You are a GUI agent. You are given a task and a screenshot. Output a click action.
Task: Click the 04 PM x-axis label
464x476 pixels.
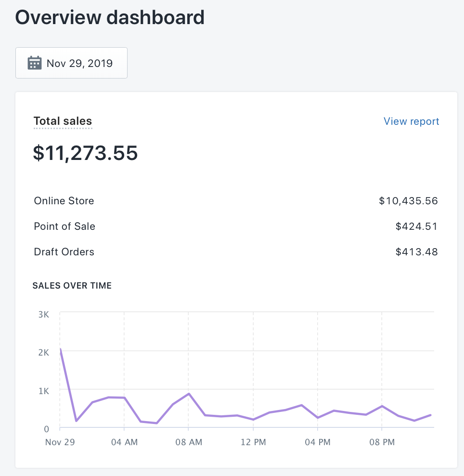[318, 442]
